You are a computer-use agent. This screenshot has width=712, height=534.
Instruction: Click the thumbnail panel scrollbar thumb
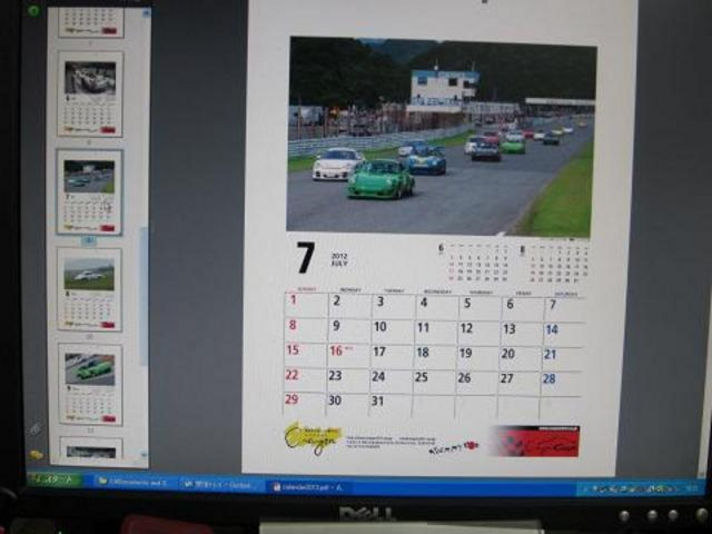click(144, 296)
